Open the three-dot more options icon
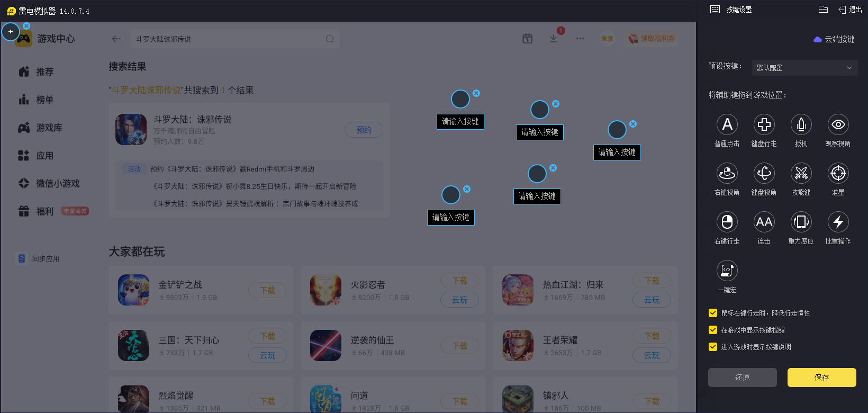This screenshot has height=413, width=868. pos(581,39)
